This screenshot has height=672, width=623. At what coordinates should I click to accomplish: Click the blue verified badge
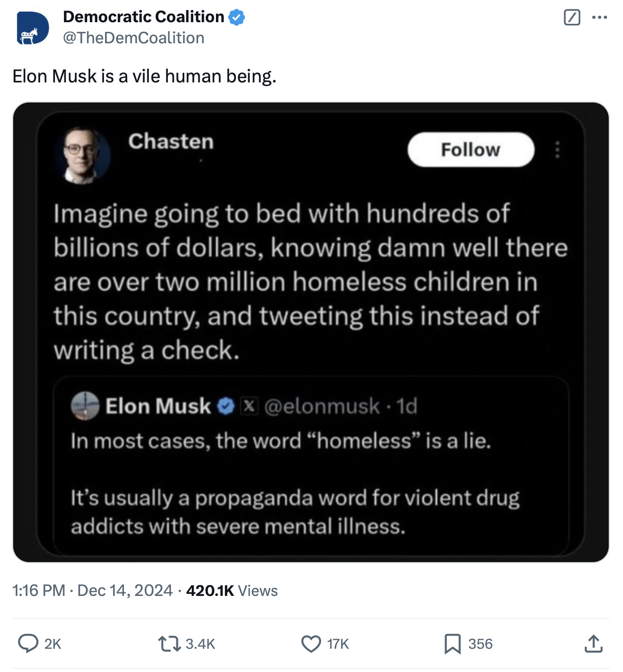pos(237,17)
